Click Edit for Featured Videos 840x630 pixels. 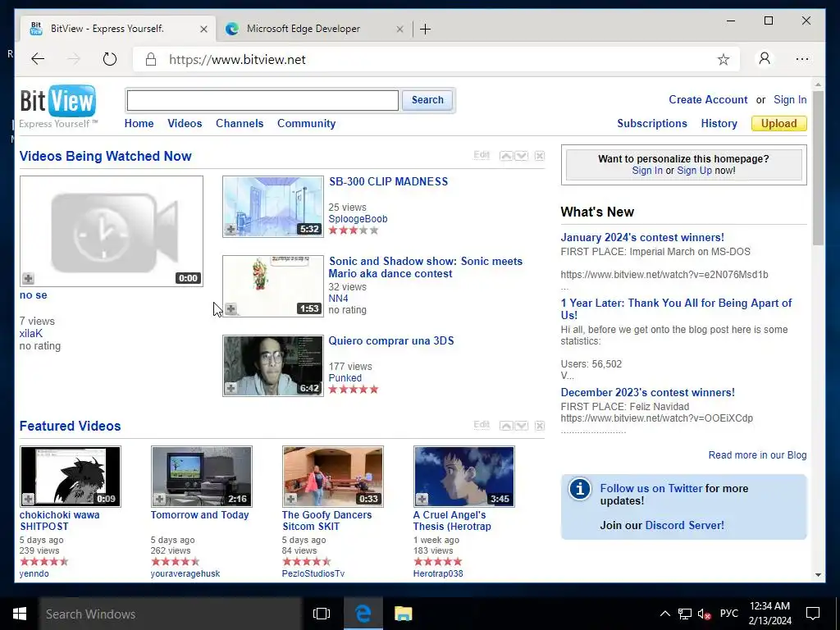point(482,425)
